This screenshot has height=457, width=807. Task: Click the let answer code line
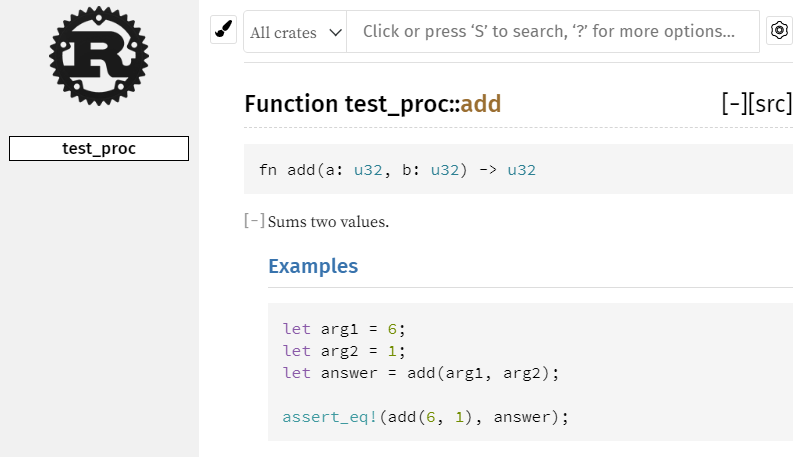[420, 373]
